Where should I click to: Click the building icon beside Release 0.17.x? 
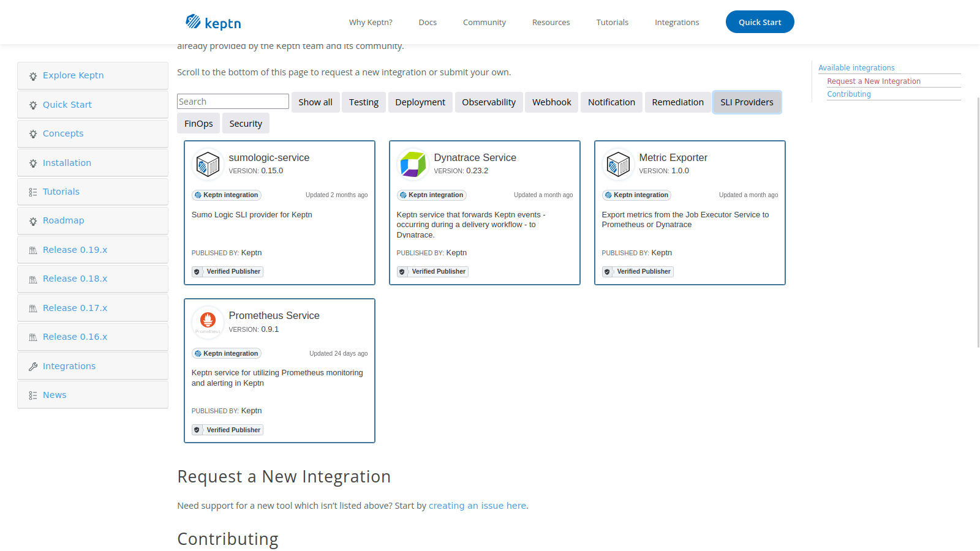click(33, 309)
